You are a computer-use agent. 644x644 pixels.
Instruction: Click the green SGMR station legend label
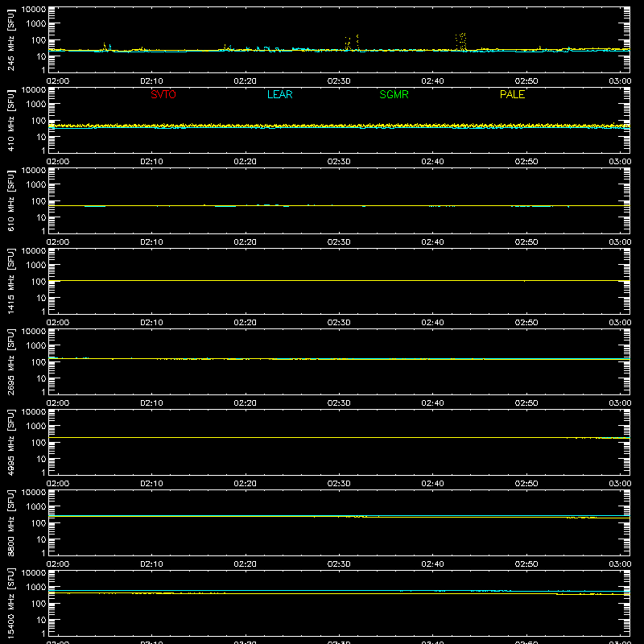(x=394, y=94)
